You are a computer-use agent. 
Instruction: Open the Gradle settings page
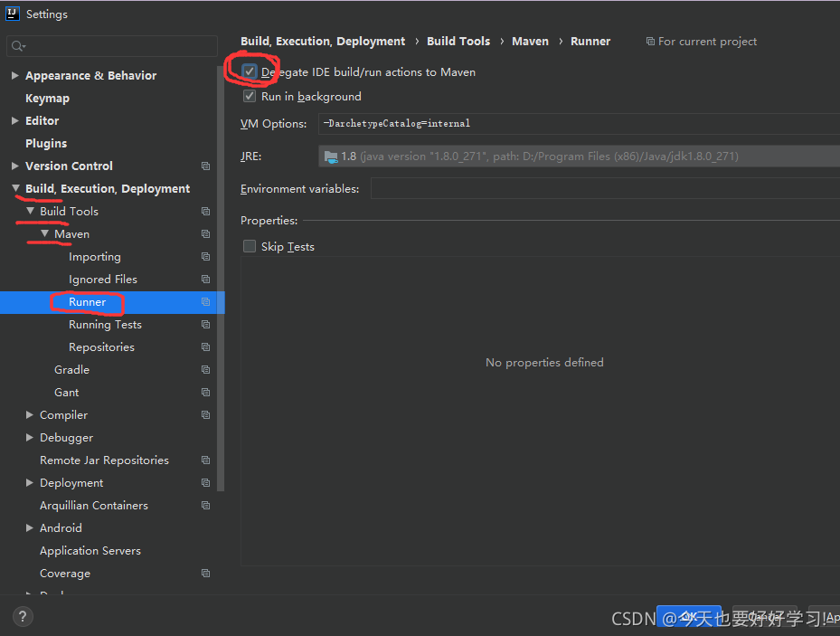pos(71,370)
